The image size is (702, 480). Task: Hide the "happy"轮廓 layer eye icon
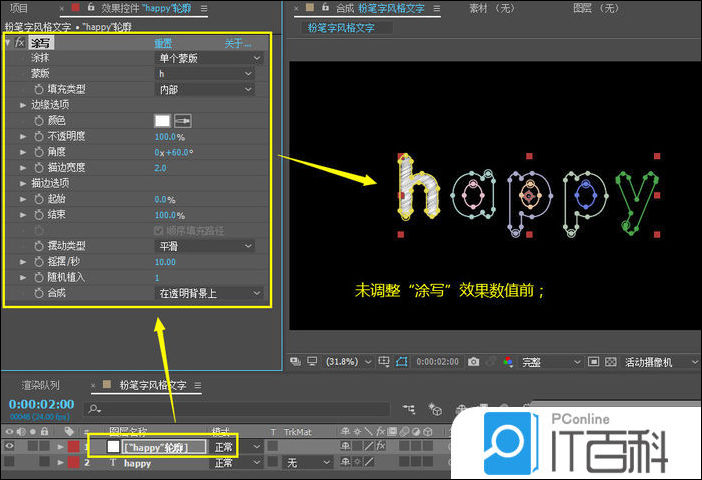pos(9,446)
